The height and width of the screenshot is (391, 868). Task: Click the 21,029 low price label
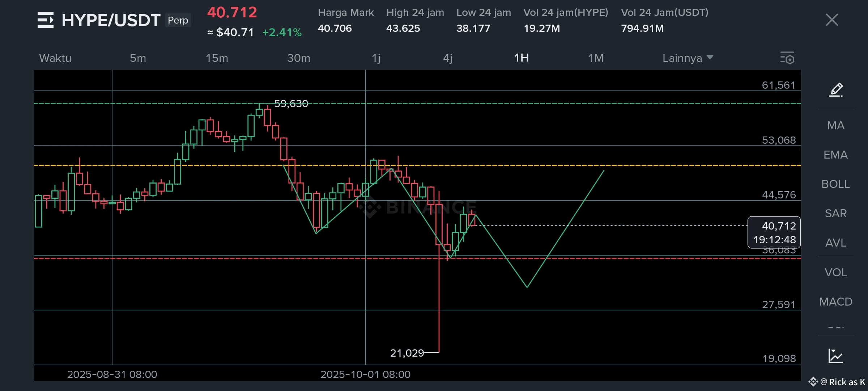coord(407,353)
